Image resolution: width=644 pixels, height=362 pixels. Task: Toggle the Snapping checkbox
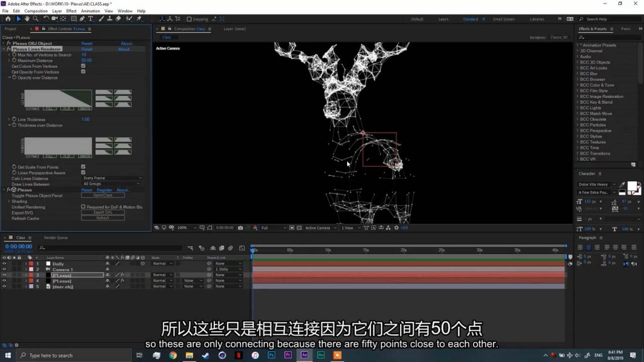189,19
